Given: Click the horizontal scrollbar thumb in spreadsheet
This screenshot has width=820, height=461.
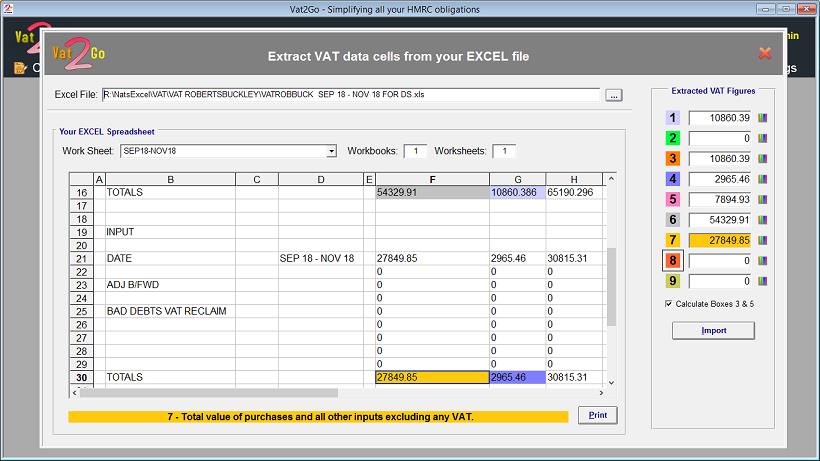Looking at the screenshot, I should coord(209,393).
